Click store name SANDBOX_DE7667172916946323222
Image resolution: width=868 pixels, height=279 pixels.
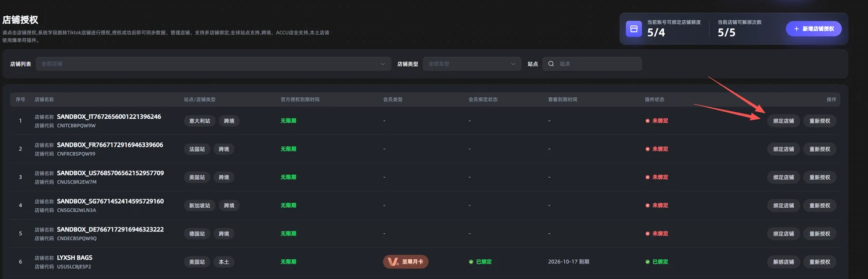pyautogui.click(x=110, y=229)
